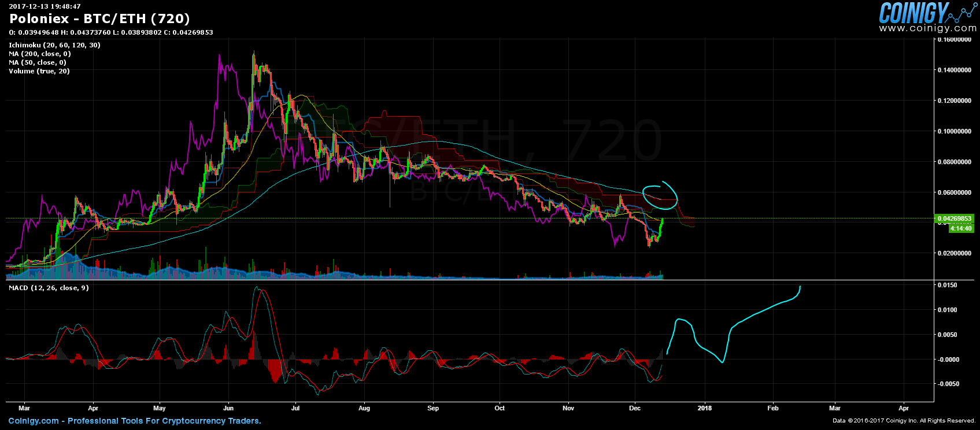Click the 2018 label on the time axis
The width and height of the screenshot is (980, 430).
point(705,408)
